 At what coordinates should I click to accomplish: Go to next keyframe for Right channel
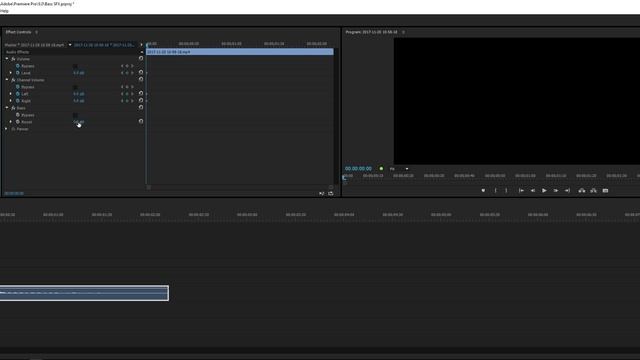pos(132,101)
